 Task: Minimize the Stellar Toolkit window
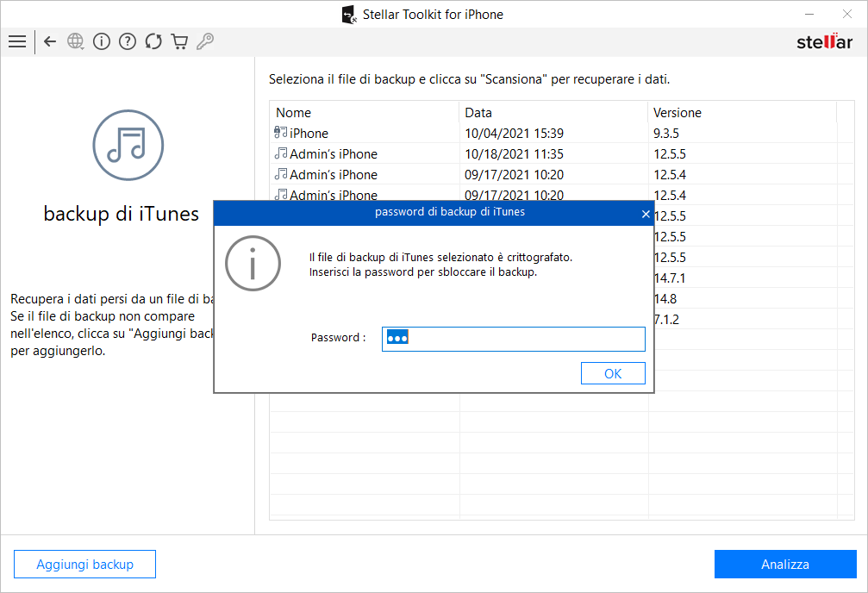coord(809,14)
